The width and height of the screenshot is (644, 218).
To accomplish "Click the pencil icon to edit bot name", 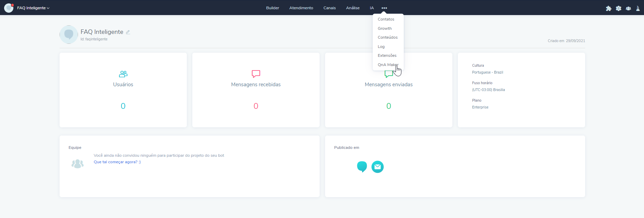I will tap(128, 32).
